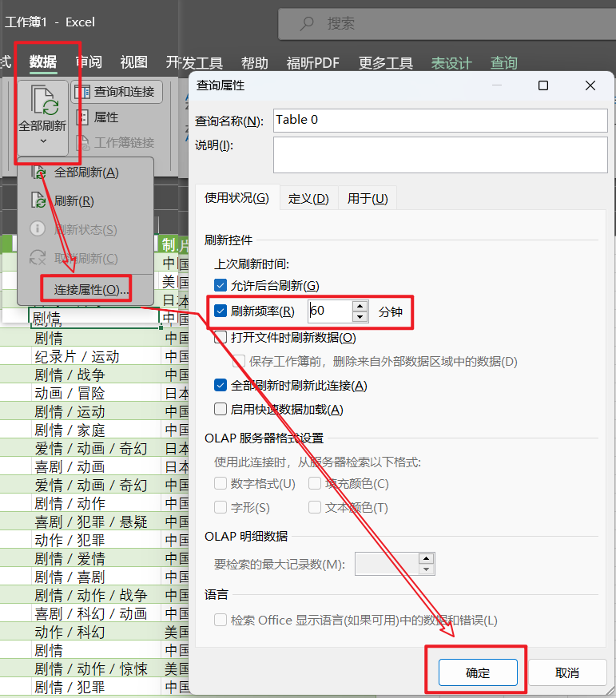Switch to the Used In (U) tab
Image resolution: width=616 pixels, height=698 pixels.
point(367,199)
